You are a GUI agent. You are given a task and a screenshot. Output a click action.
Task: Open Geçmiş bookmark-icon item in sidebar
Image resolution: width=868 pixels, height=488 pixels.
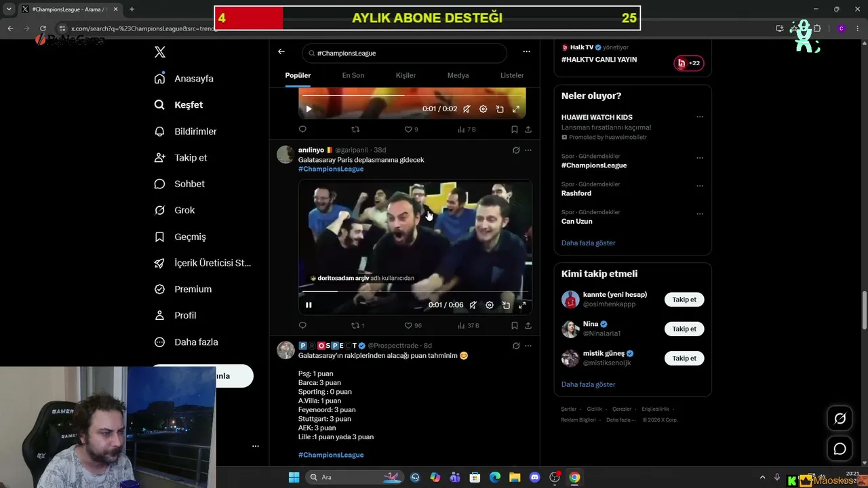tap(180, 237)
